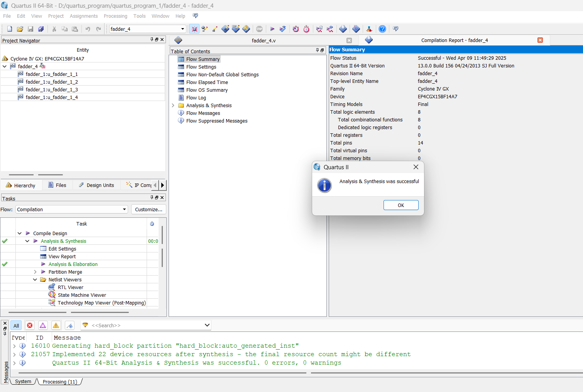The image size is (583, 392).
Task: Collapse the Netlist Viewers task folder
Action: coord(35,279)
